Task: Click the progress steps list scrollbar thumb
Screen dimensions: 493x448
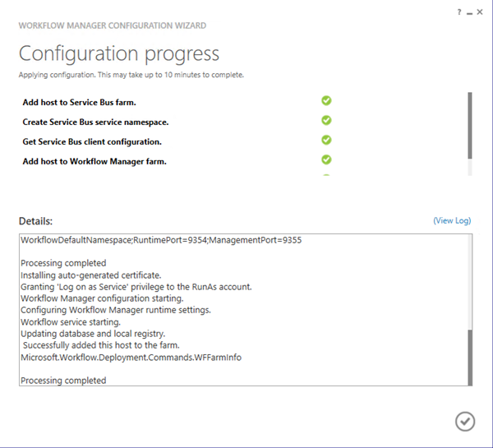Action: (470, 126)
